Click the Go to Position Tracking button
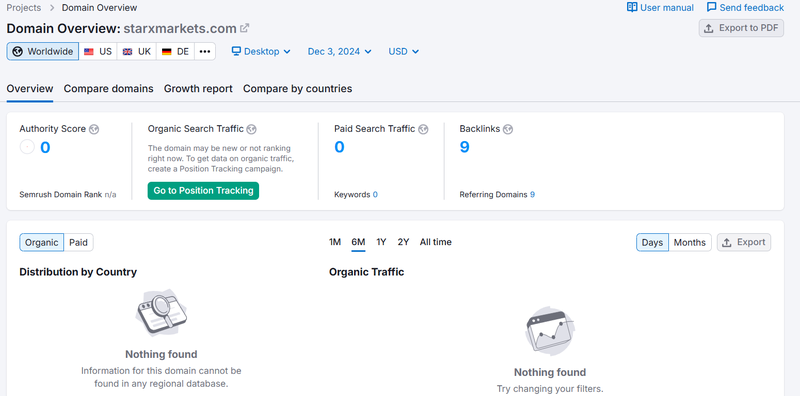The width and height of the screenshot is (800, 396). 203,191
